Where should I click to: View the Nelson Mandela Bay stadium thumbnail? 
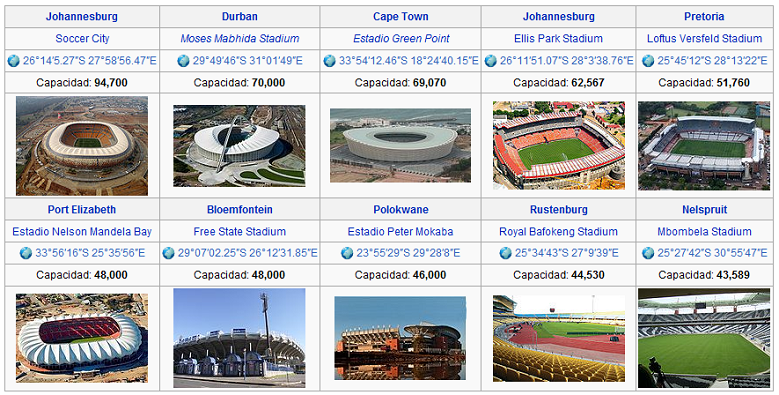[x=82, y=338]
